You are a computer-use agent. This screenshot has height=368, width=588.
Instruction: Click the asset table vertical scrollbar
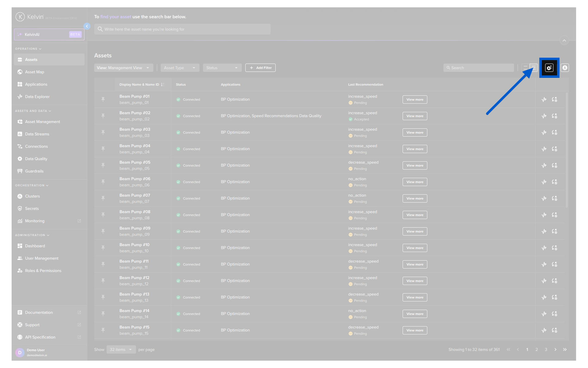pos(567,150)
